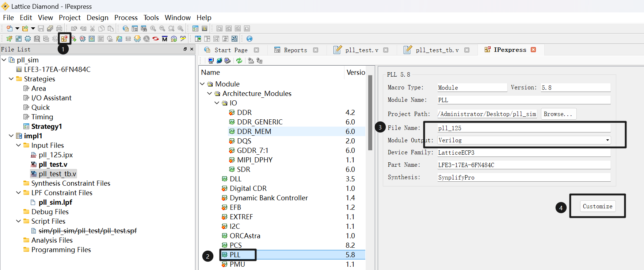Collapse the Architecture_Modules node
Image resolution: width=644 pixels, height=270 pixels.
[210, 93]
